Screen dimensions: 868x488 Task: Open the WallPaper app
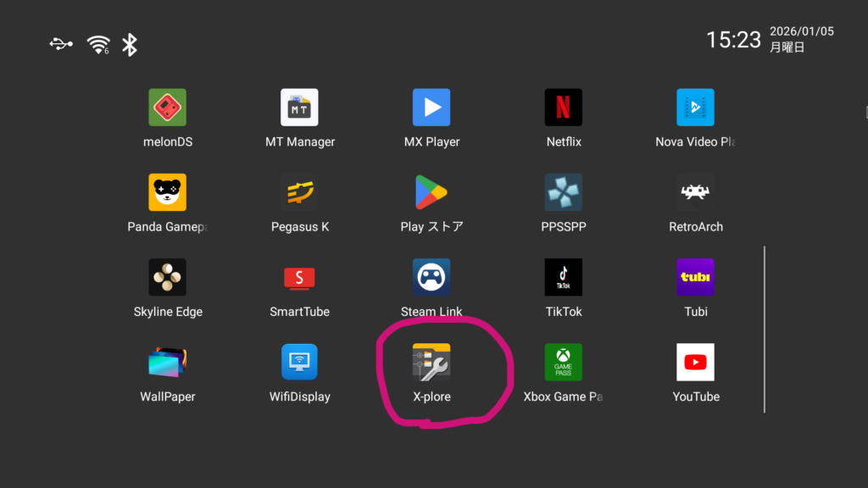(168, 362)
